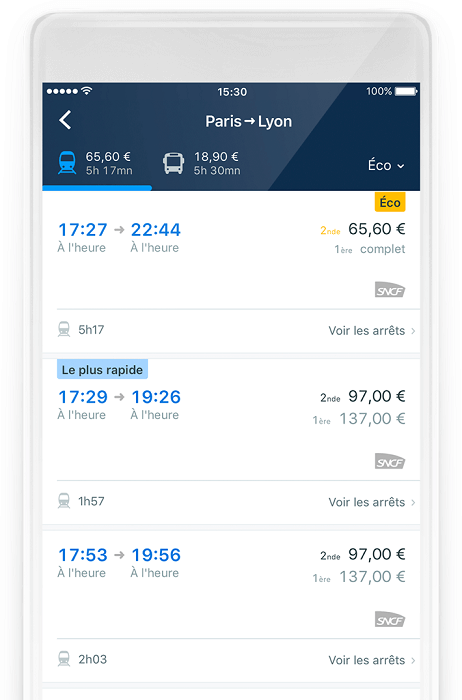Tap the small train icon beside 2h03
The height and width of the screenshot is (700, 462).
64,659
